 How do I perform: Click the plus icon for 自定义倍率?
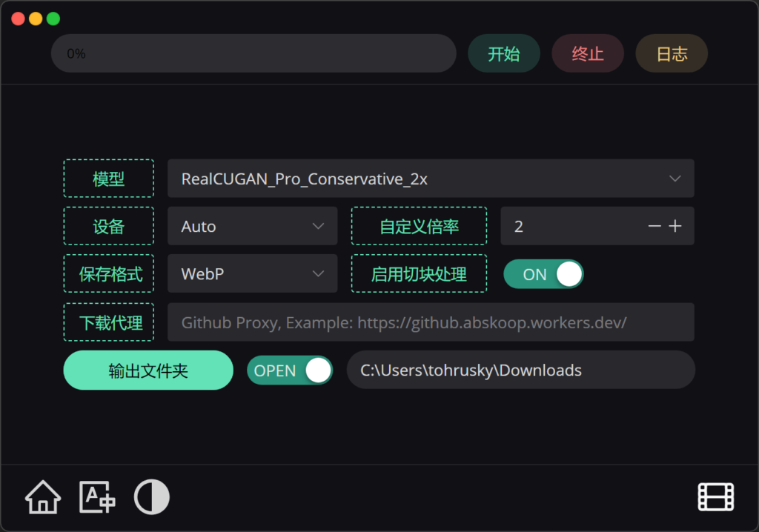coord(675,227)
